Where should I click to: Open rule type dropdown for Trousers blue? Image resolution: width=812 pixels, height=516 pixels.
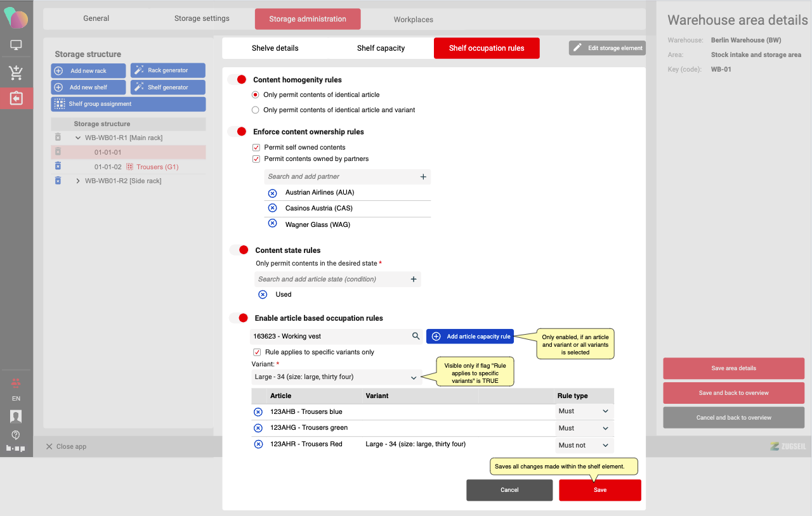click(584, 411)
